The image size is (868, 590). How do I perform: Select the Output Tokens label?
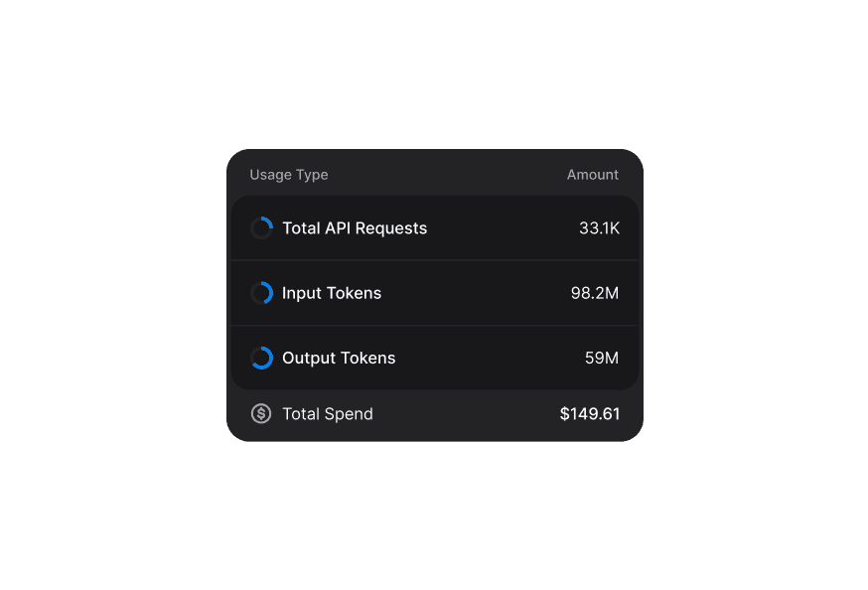pyautogui.click(x=339, y=359)
